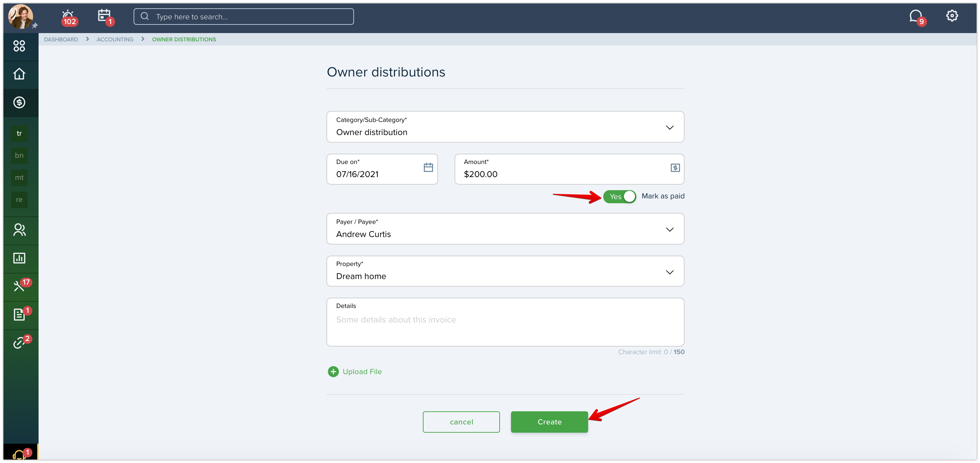
Task: Click the calendar picker icon in Due on
Action: point(428,167)
